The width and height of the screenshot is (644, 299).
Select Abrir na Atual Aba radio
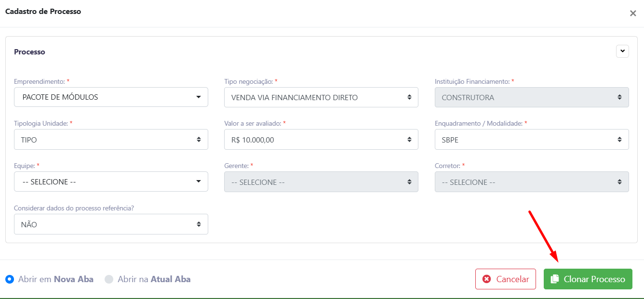coord(109,279)
